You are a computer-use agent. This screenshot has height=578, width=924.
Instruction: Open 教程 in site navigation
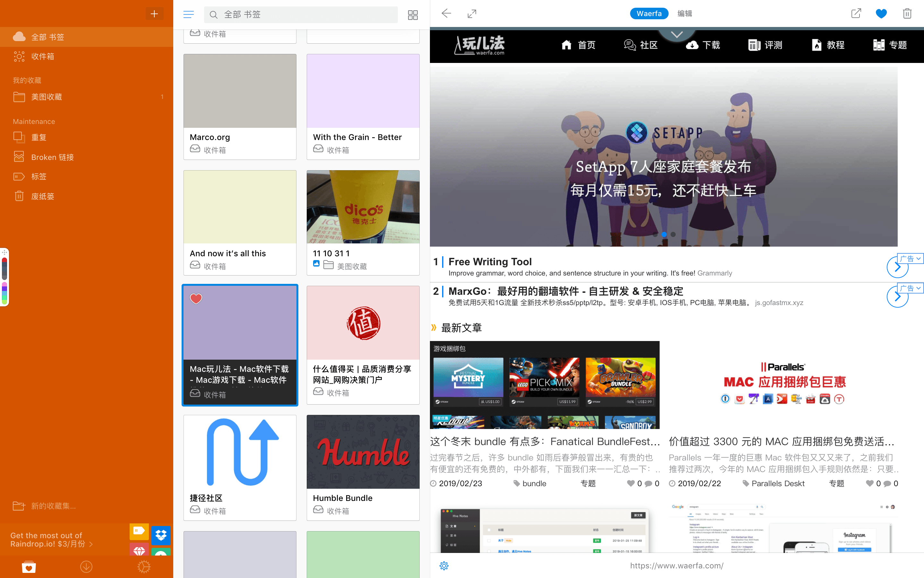click(827, 45)
